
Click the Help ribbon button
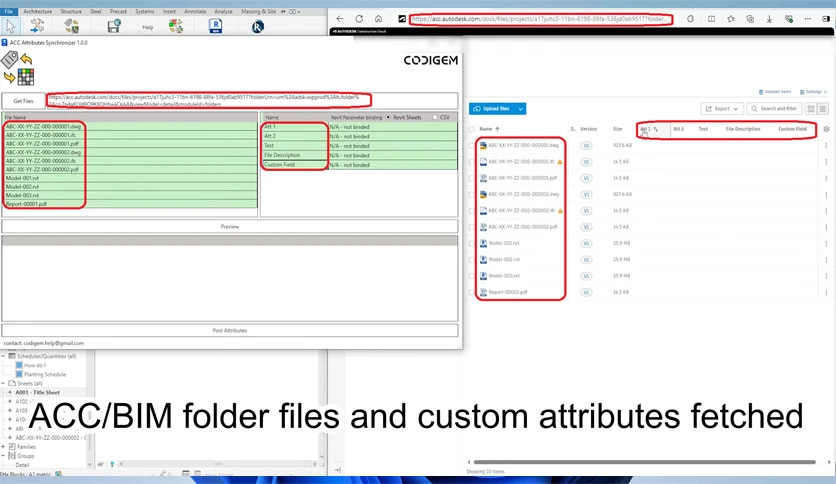(x=148, y=27)
